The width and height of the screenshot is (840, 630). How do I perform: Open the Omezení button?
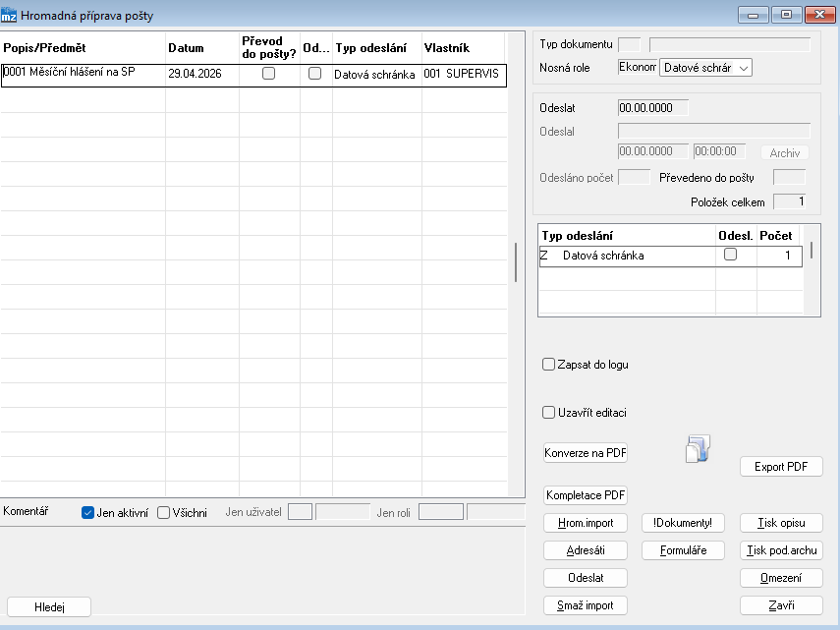pyautogui.click(x=781, y=578)
